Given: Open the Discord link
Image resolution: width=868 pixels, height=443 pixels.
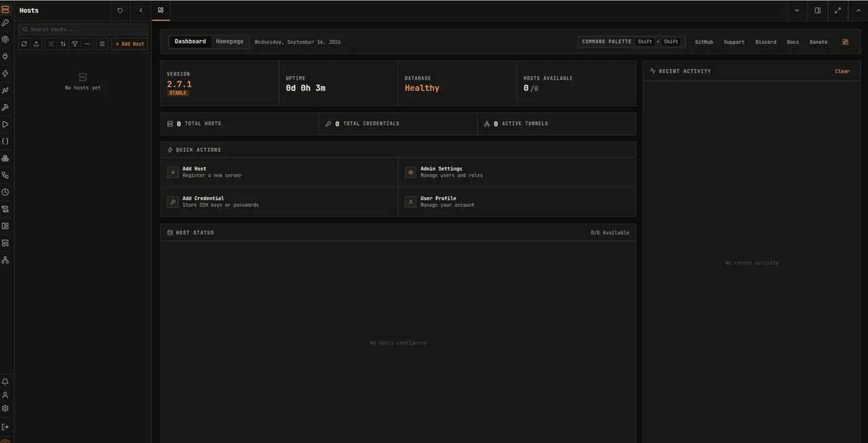Looking at the screenshot, I should click(x=766, y=42).
